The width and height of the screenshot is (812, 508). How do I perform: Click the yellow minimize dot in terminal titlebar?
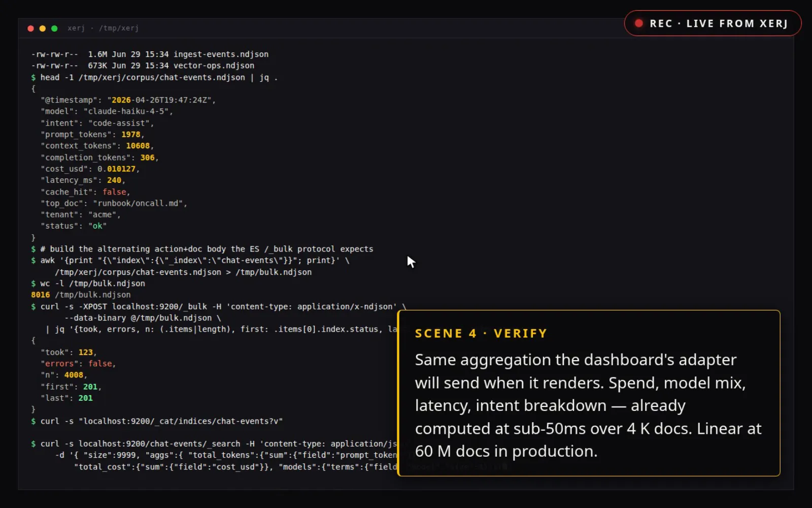tap(42, 28)
